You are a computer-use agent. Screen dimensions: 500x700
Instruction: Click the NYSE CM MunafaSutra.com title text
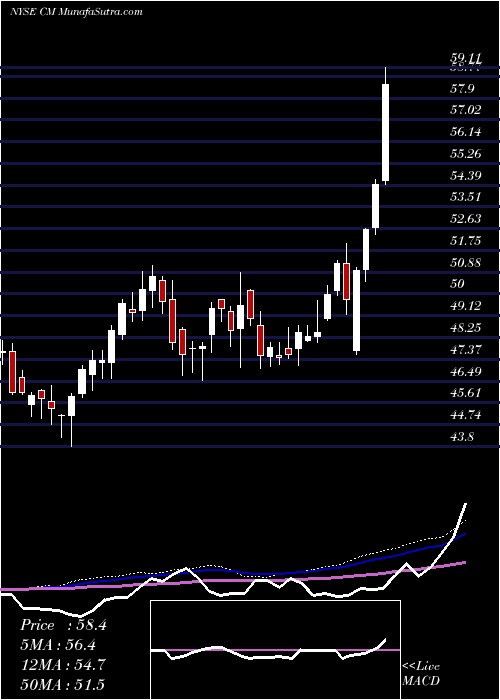(76, 12)
